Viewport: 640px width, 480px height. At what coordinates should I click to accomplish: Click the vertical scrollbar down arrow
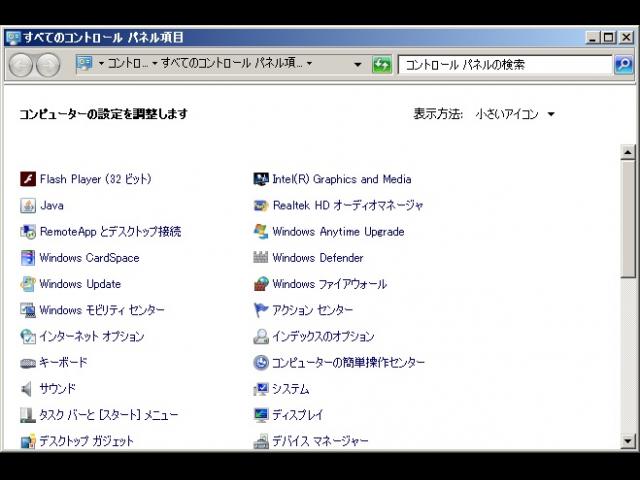pyautogui.click(x=628, y=440)
